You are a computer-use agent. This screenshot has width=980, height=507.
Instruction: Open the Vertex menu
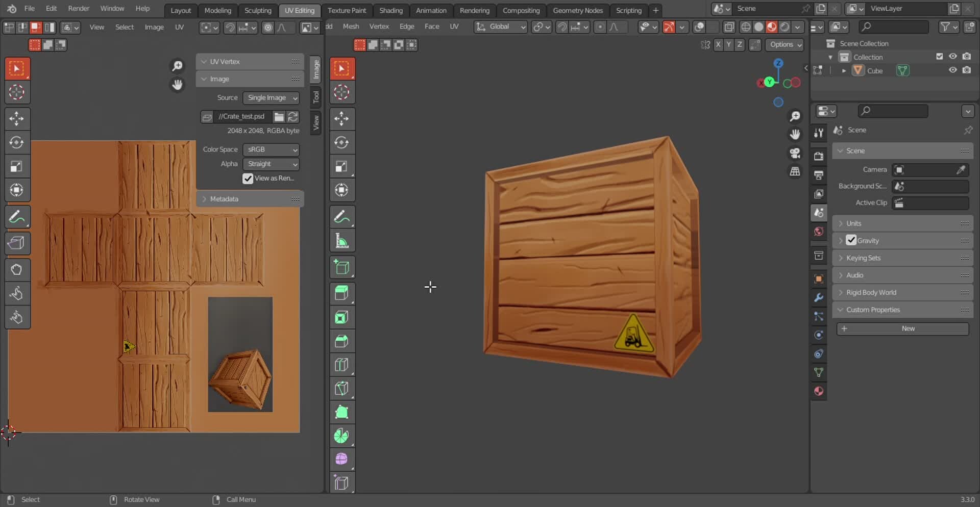click(379, 27)
